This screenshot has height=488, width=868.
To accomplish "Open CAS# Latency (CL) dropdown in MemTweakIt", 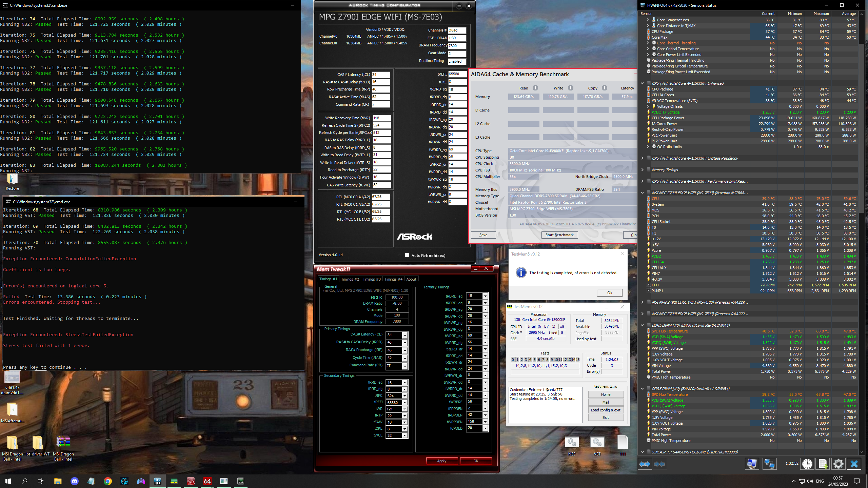I will pyautogui.click(x=405, y=335).
